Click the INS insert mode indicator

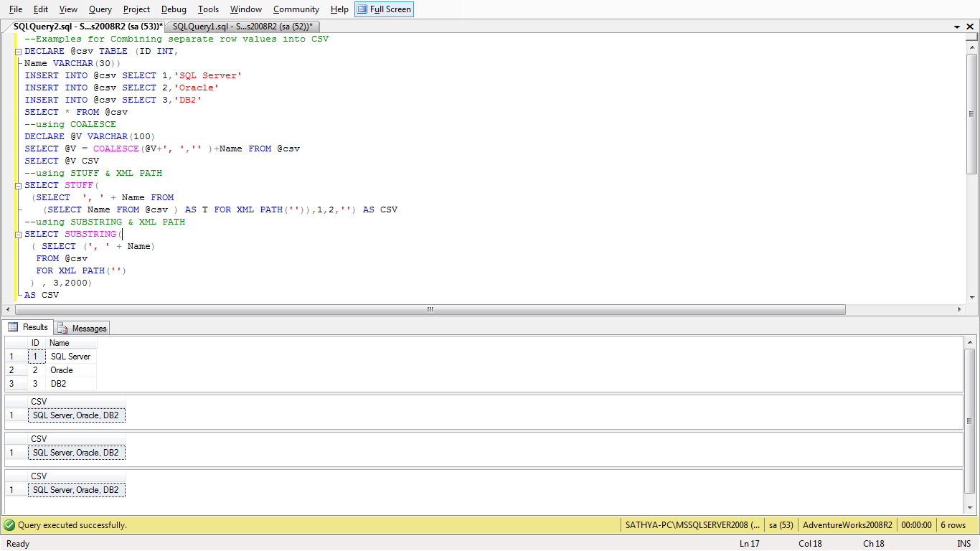coord(963,544)
